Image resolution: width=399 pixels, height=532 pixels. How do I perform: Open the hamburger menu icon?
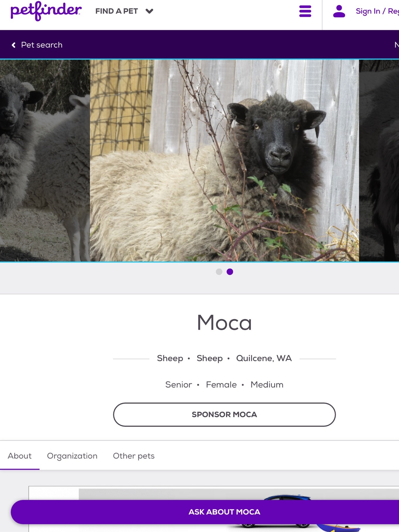coord(305,11)
